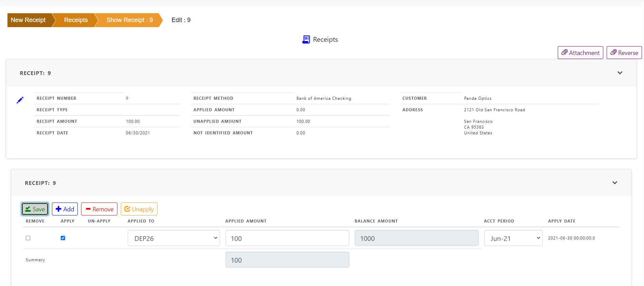Click the United States address line
The height and width of the screenshot is (286, 644).
tap(478, 133)
